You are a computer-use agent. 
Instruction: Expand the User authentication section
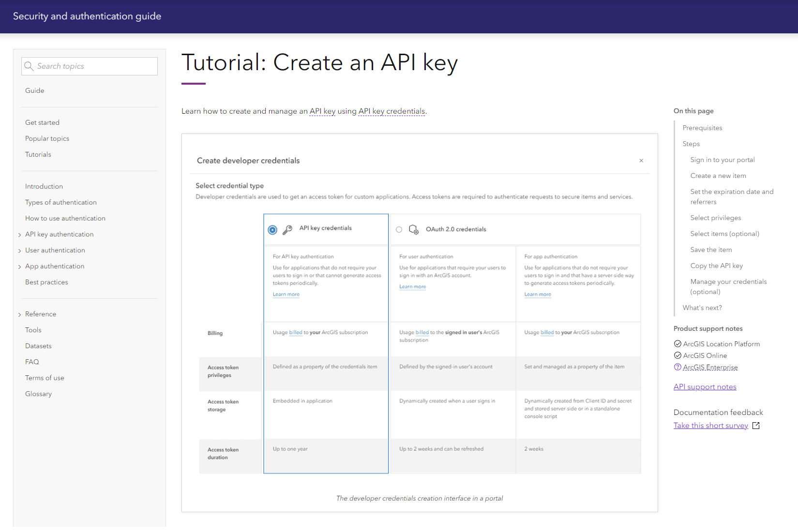point(19,250)
